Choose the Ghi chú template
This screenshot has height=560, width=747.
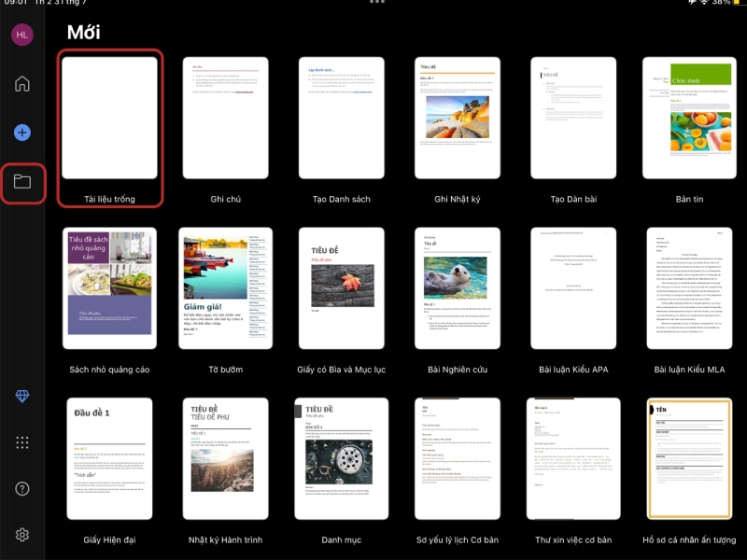(x=226, y=119)
